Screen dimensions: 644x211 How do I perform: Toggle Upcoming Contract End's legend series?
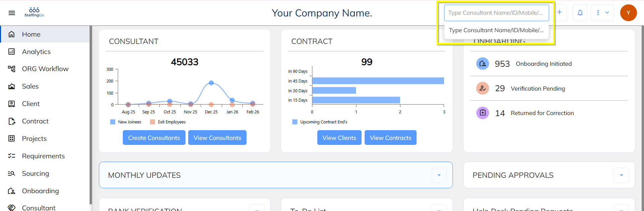point(320,122)
